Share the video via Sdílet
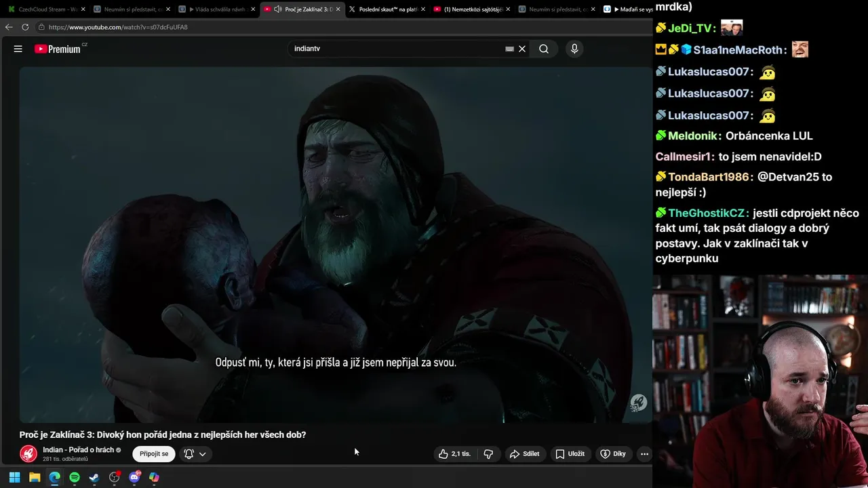The height and width of the screenshot is (488, 868). (x=524, y=454)
